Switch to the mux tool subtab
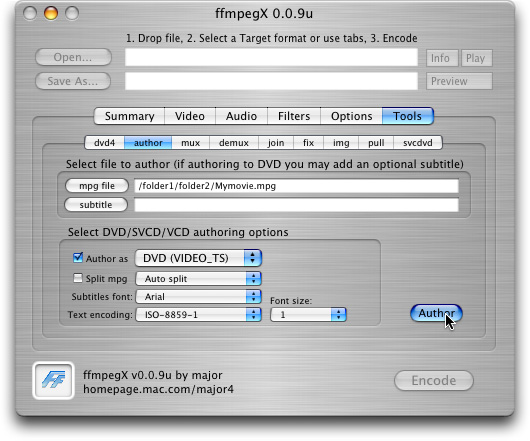Viewport: 530px width, 441px height. pos(191,143)
